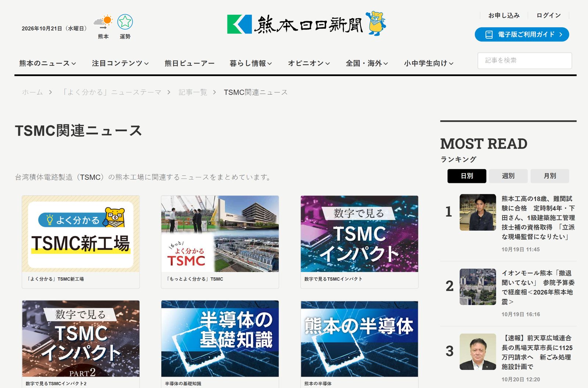The height and width of the screenshot is (388, 588).
Task: Expand the 暮らし情報 menu
Action: (x=251, y=63)
